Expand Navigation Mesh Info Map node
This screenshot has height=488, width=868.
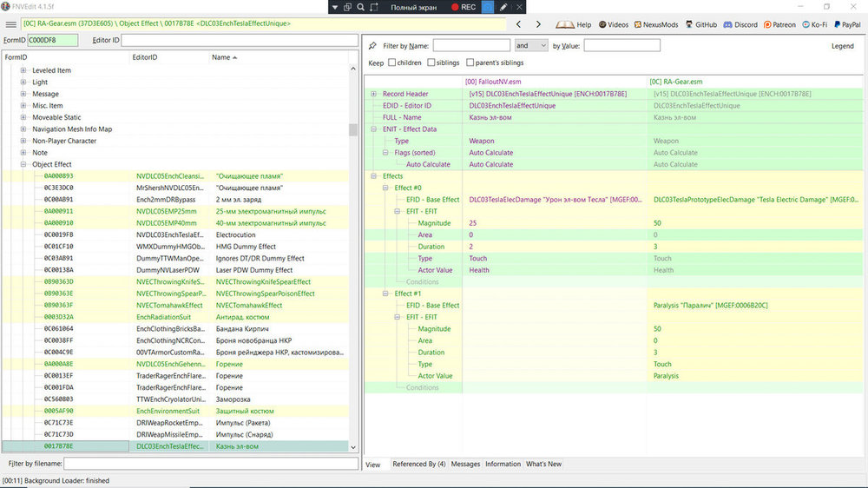[x=23, y=129]
